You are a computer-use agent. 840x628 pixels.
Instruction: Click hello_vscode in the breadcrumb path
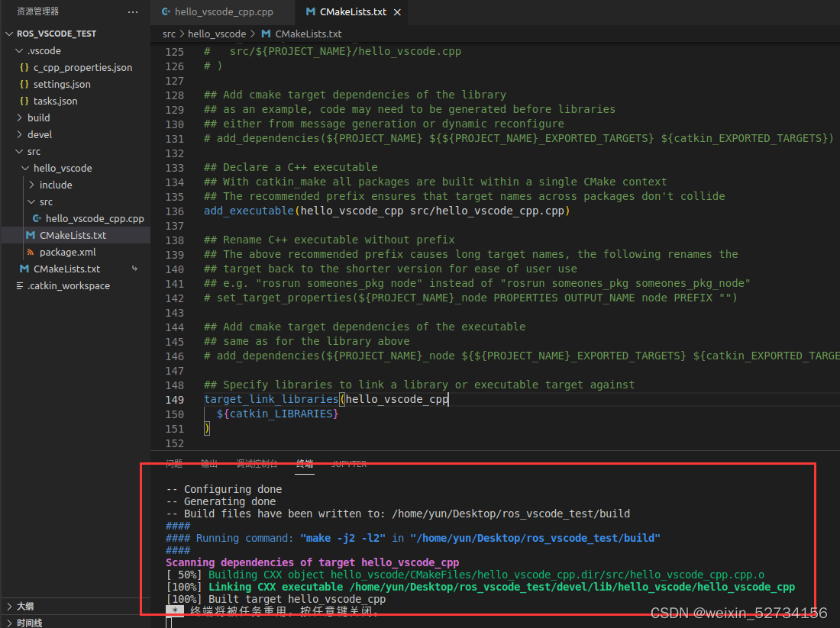pos(217,34)
